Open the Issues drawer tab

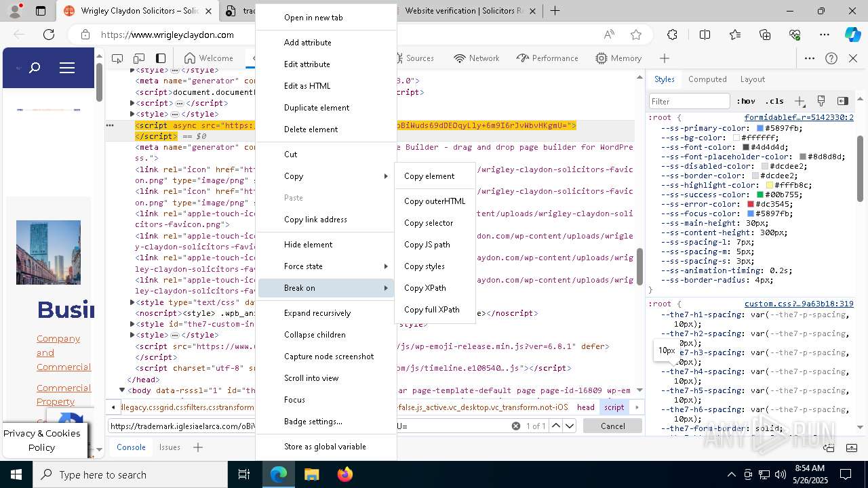click(170, 447)
